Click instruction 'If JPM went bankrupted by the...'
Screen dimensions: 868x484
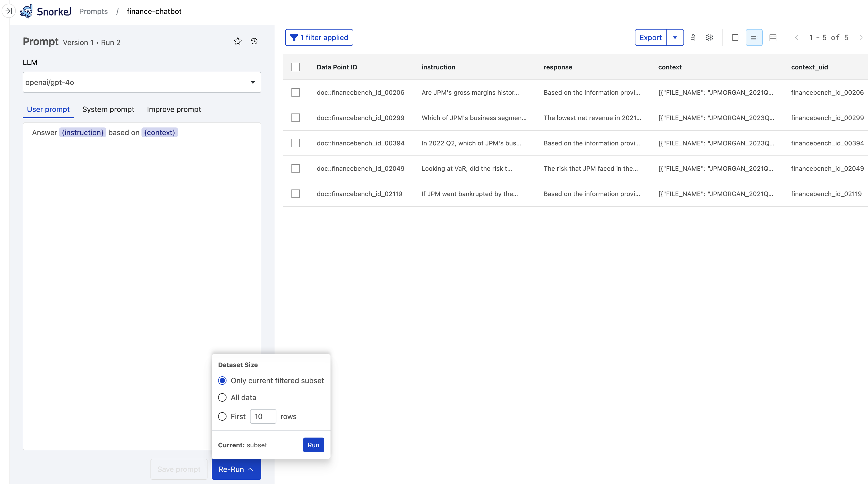pyautogui.click(x=470, y=194)
